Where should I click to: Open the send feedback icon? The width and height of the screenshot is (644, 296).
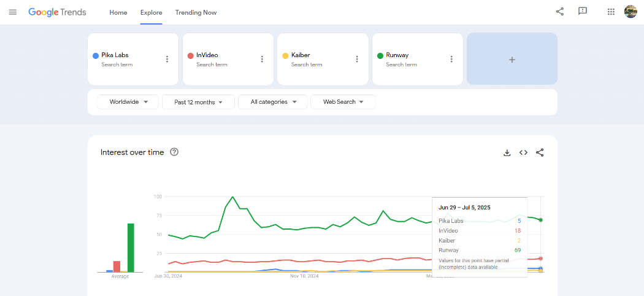tap(583, 12)
